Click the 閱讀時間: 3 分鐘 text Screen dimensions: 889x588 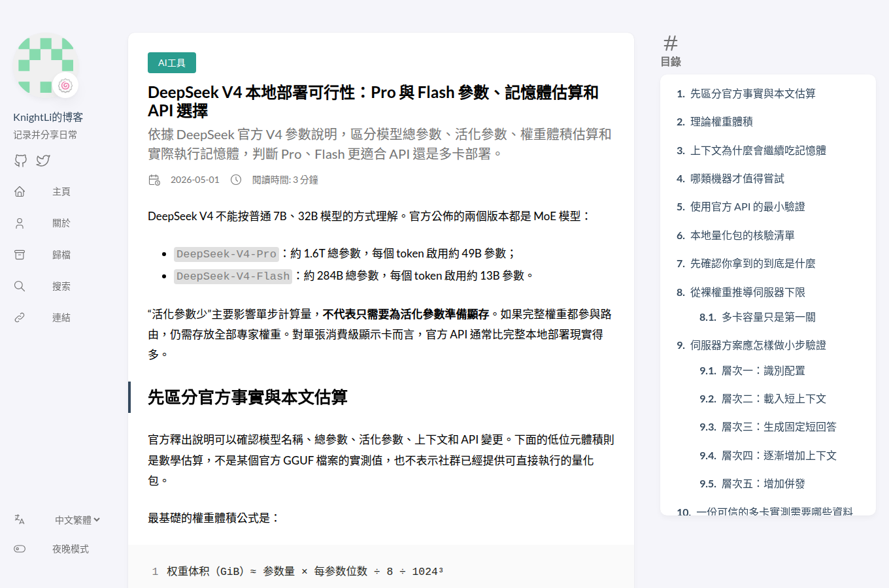(285, 180)
